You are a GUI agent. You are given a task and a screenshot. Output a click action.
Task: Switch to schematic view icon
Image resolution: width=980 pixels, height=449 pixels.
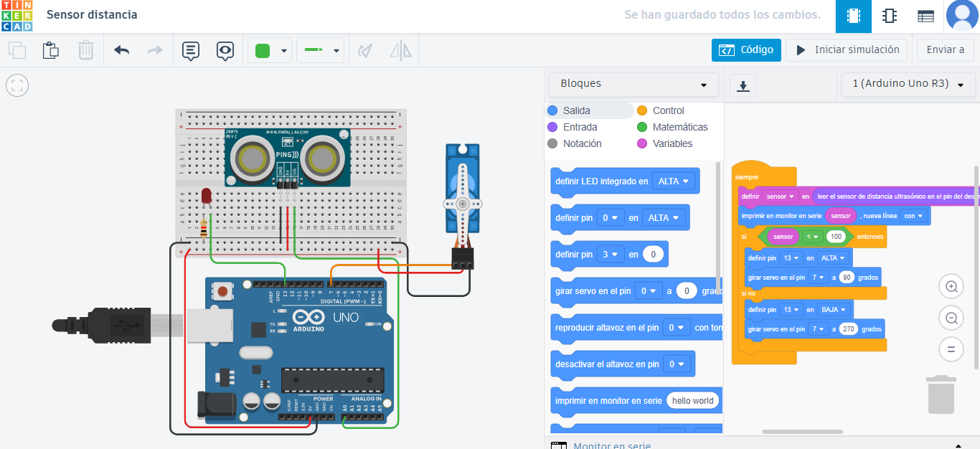pos(890,16)
